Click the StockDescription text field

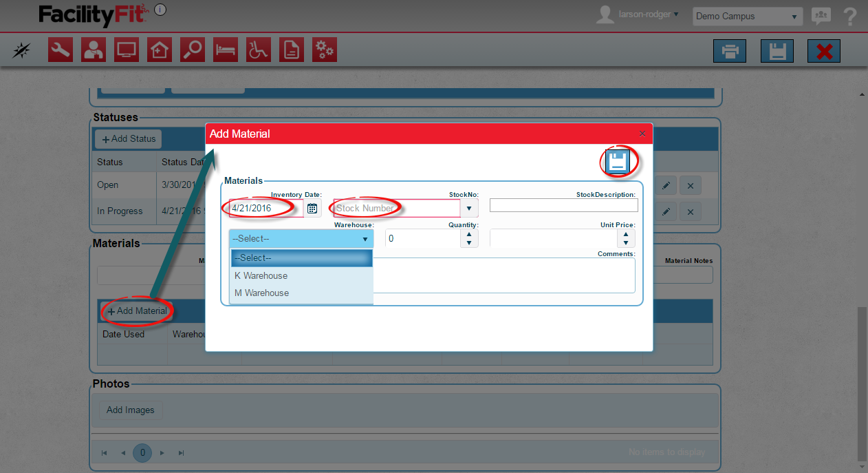click(x=563, y=205)
